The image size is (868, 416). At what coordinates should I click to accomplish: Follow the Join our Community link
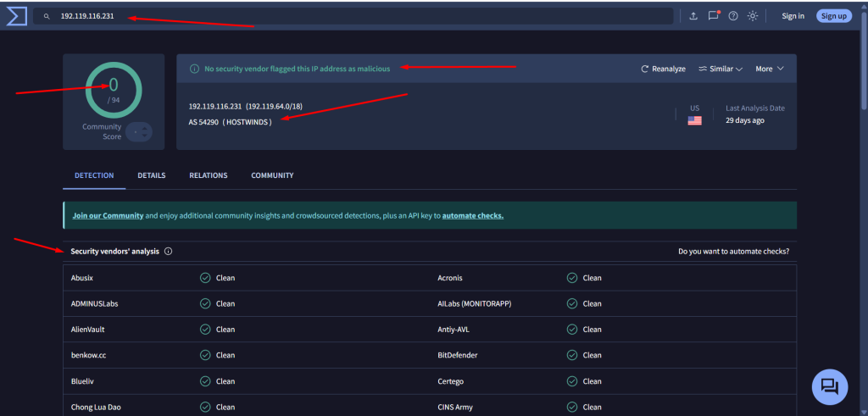(x=108, y=216)
